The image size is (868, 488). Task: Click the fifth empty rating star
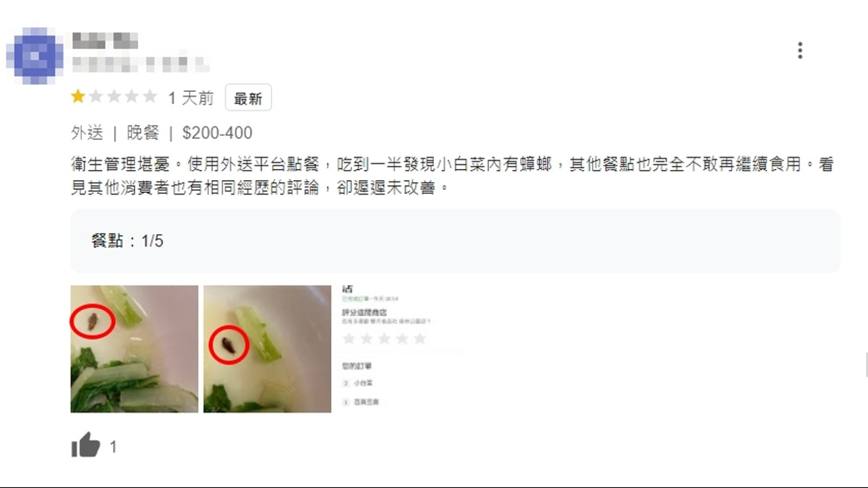tap(150, 97)
